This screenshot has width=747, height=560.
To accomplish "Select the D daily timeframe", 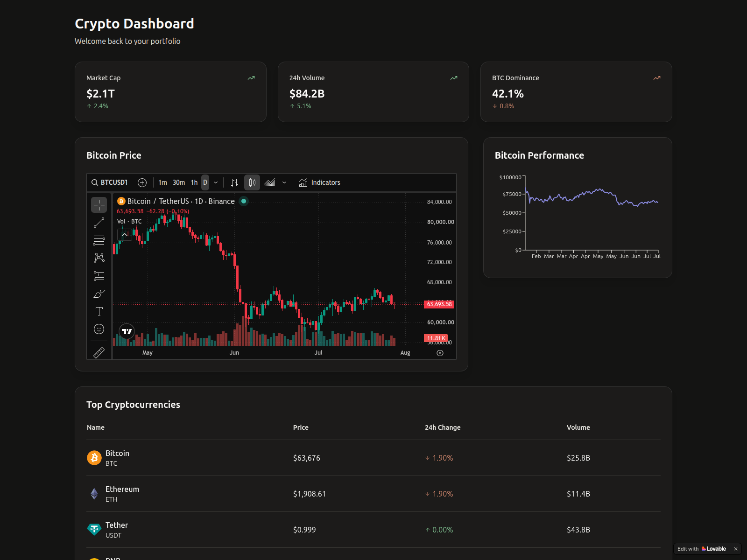I will point(205,182).
